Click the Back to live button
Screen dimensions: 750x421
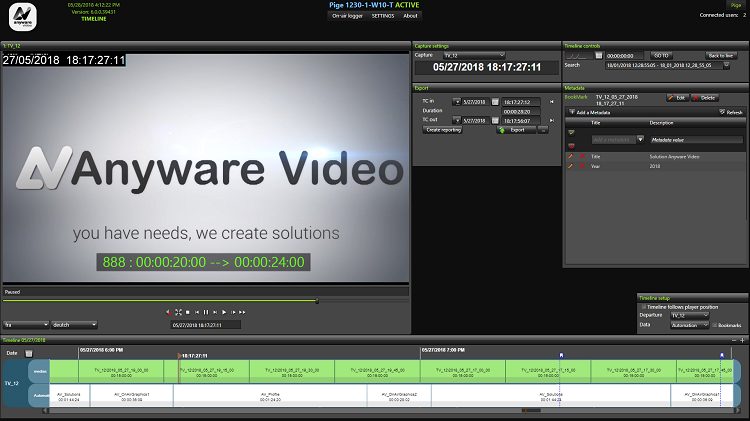721,55
